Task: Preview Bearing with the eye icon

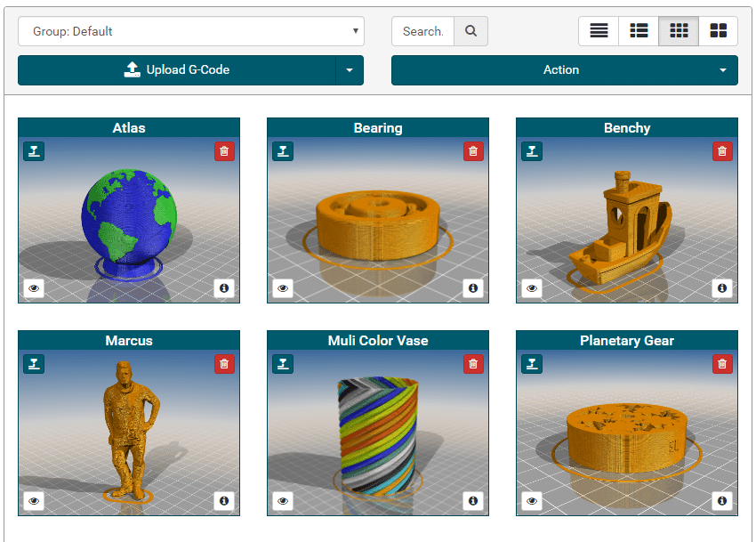Action: pos(283,288)
